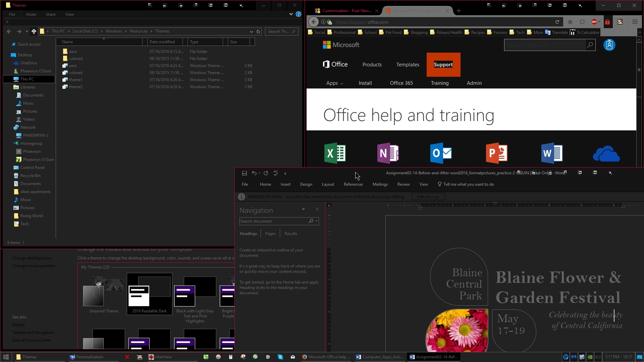This screenshot has width=644, height=362.
Task: Open the Windows Start button
Action: click(6, 357)
